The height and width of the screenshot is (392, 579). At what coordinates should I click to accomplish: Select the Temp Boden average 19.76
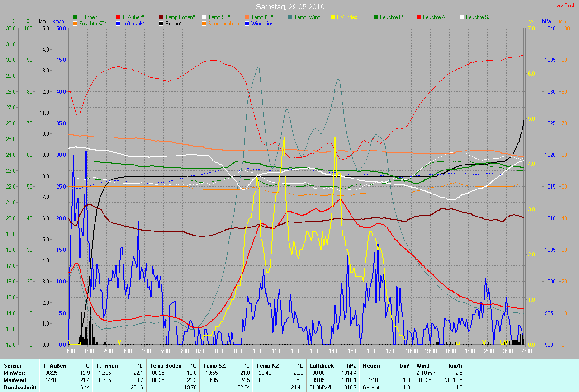190,387
